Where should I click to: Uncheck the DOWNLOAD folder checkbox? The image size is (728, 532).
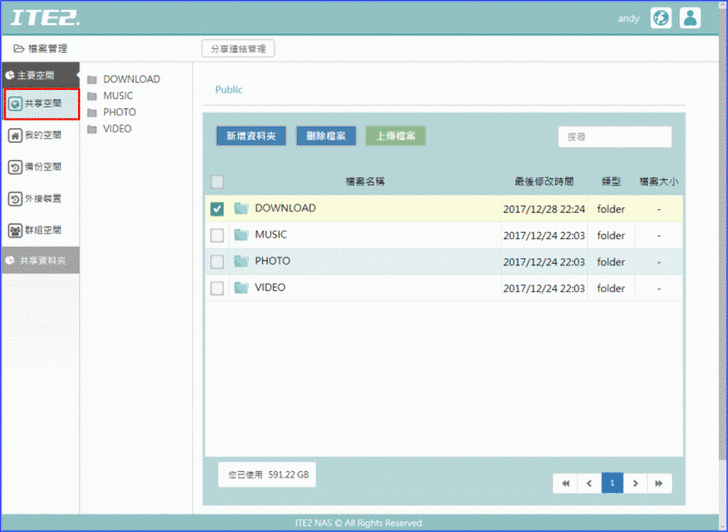click(217, 209)
